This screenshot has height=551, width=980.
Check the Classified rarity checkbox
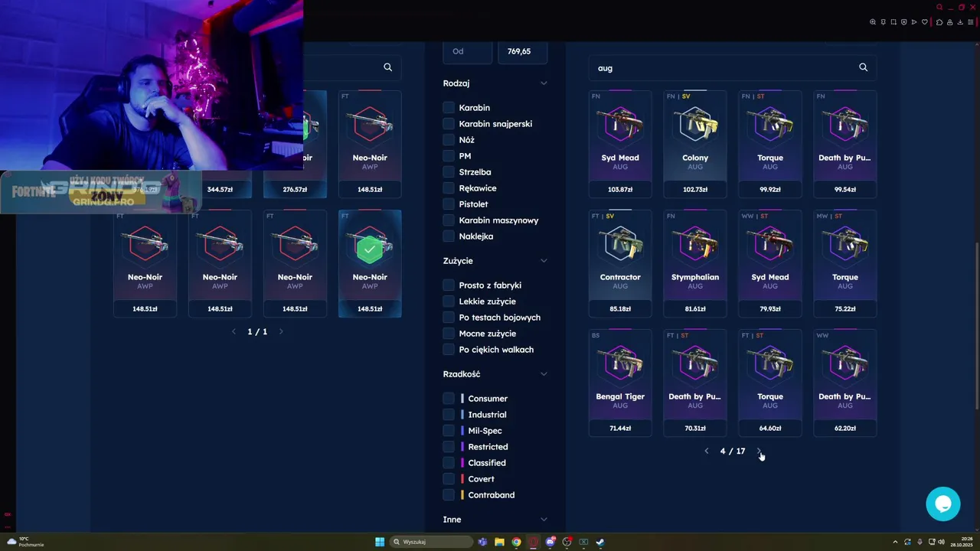[x=449, y=463]
